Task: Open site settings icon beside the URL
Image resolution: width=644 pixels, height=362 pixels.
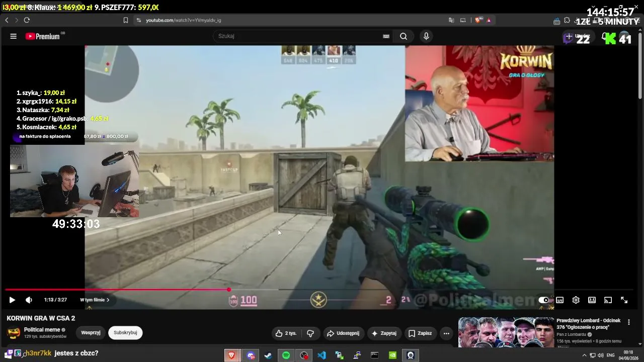Action: click(138, 20)
